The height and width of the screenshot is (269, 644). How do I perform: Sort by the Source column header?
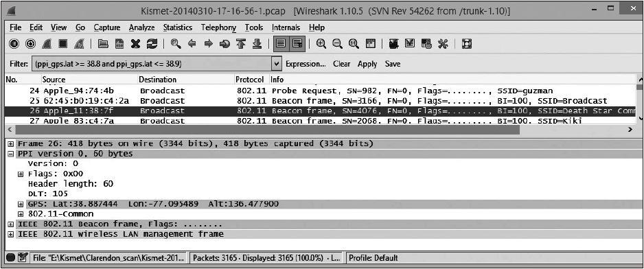click(89, 80)
